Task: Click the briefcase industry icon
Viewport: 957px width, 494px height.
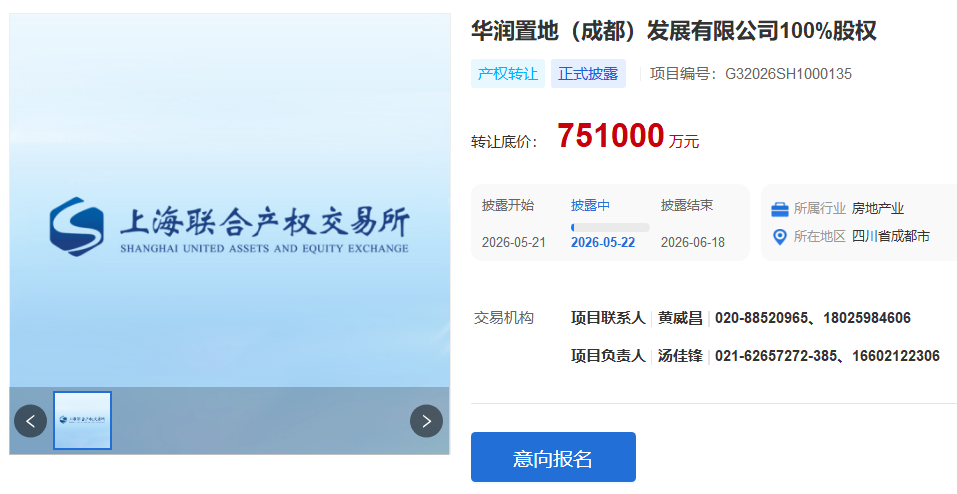Action: [x=779, y=209]
